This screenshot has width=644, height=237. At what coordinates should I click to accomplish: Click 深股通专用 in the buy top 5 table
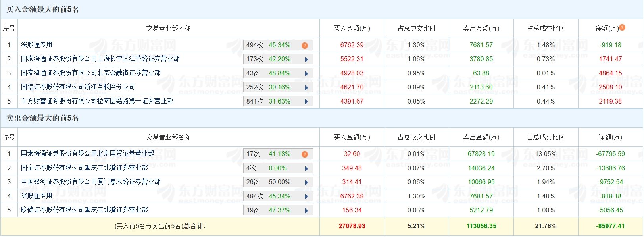37,45
